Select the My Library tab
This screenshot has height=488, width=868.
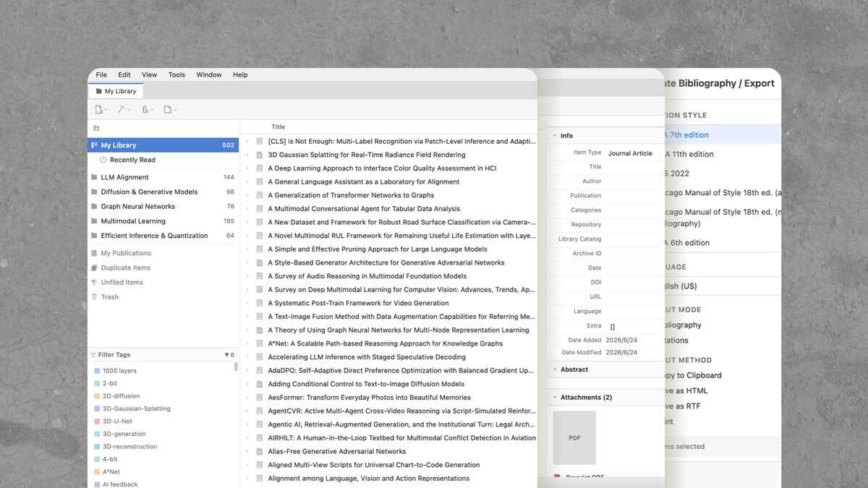116,91
